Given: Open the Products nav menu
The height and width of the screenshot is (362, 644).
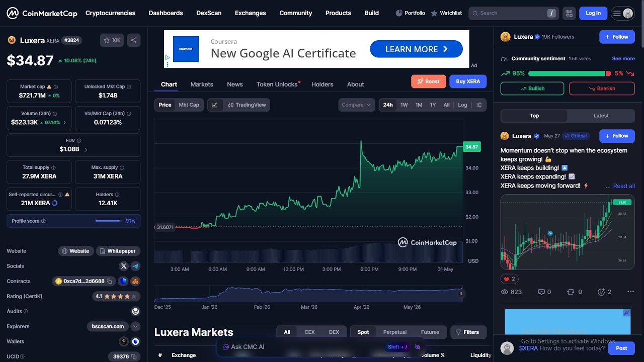Looking at the screenshot, I should (x=338, y=13).
